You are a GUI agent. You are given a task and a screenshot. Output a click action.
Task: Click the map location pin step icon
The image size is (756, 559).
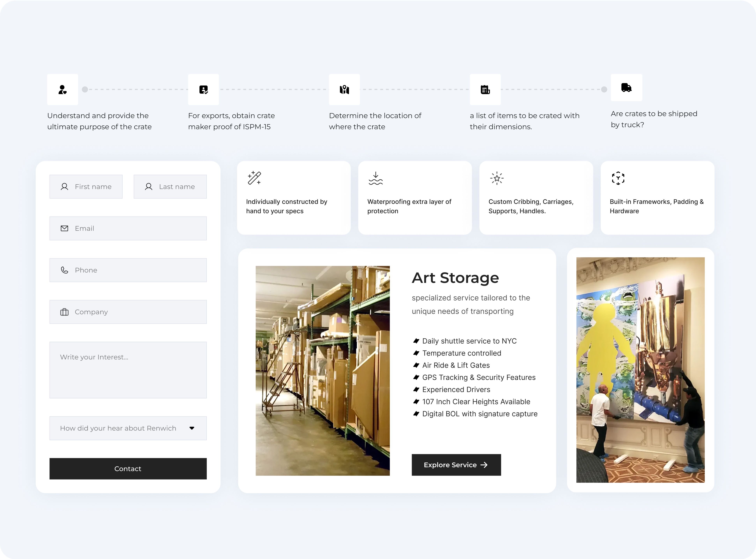(x=344, y=90)
